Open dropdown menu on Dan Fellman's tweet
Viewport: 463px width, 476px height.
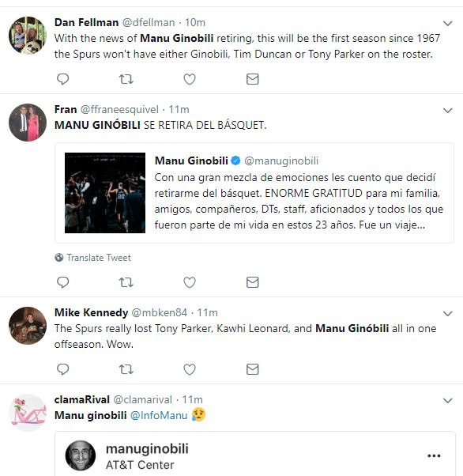coord(447,23)
